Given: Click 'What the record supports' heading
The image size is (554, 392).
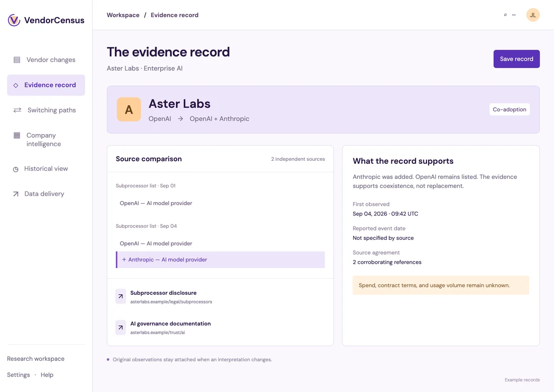Looking at the screenshot, I should click(403, 161).
